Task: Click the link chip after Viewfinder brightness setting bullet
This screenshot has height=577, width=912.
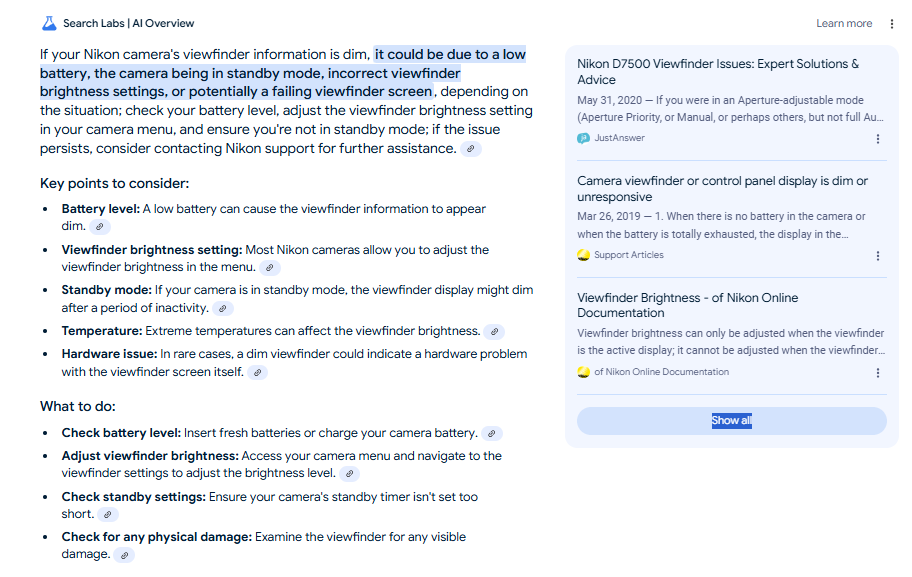Action: click(269, 268)
